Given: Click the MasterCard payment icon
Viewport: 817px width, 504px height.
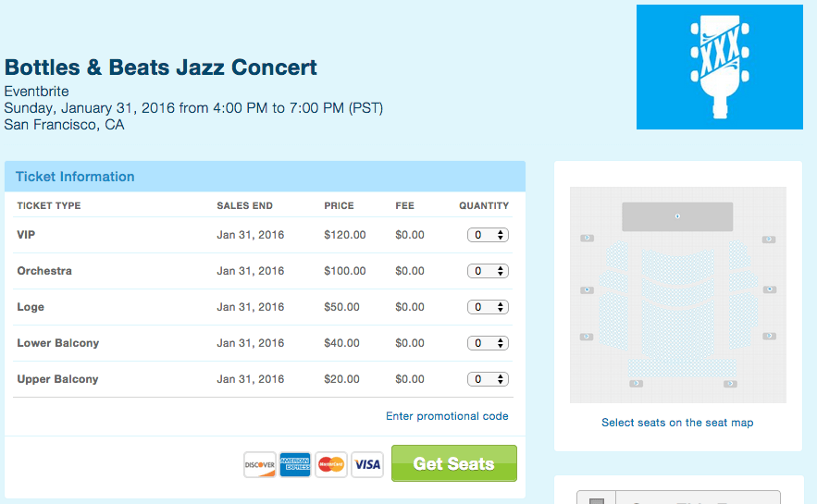Looking at the screenshot, I should (x=330, y=464).
